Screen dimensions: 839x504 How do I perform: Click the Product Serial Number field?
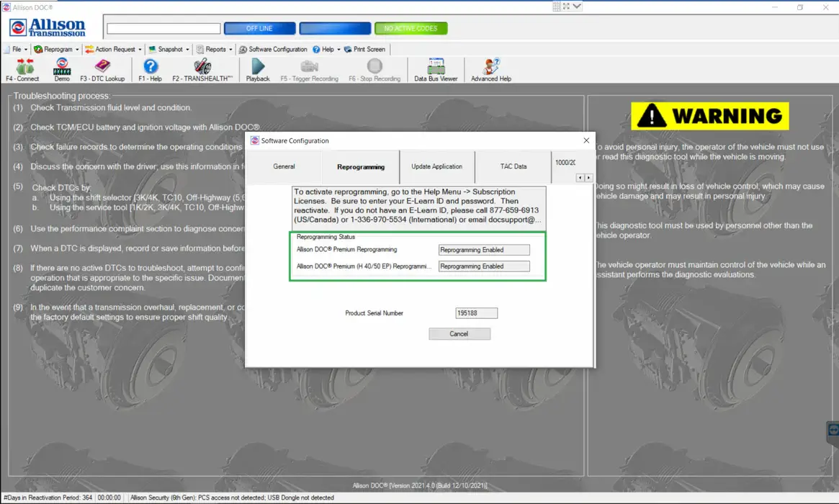tap(476, 313)
